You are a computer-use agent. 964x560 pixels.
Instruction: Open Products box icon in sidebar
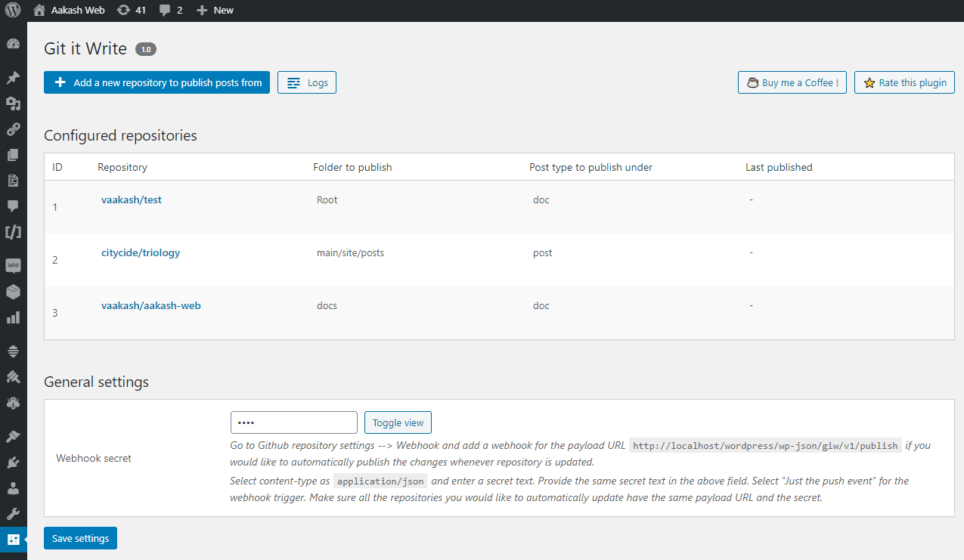[13, 291]
